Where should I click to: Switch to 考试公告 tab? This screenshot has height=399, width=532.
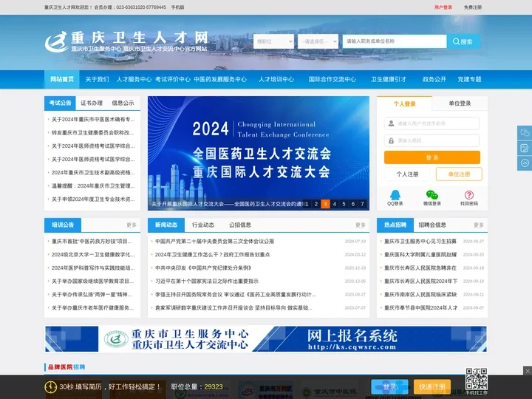[x=60, y=103]
